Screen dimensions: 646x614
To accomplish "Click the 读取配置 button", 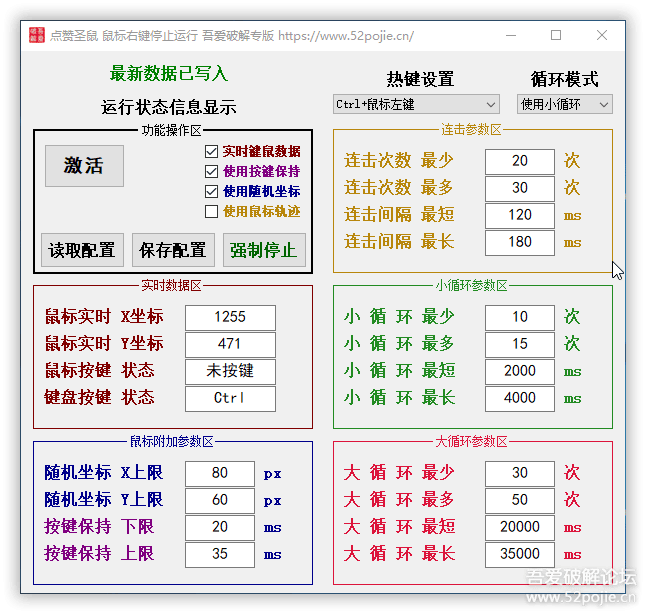I will [82, 250].
